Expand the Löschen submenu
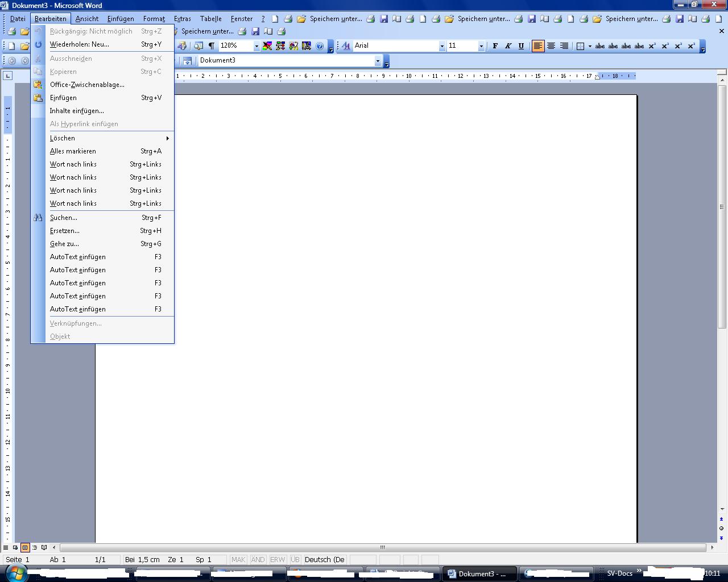 (x=102, y=138)
